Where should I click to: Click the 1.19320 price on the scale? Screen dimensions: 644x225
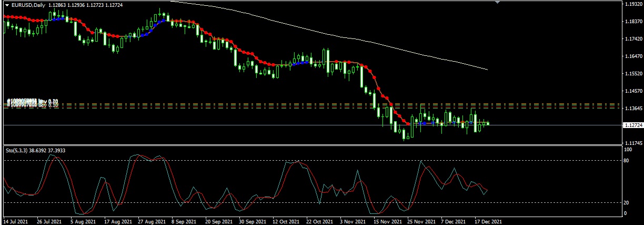pyautogui.click(x=632, y=4)
